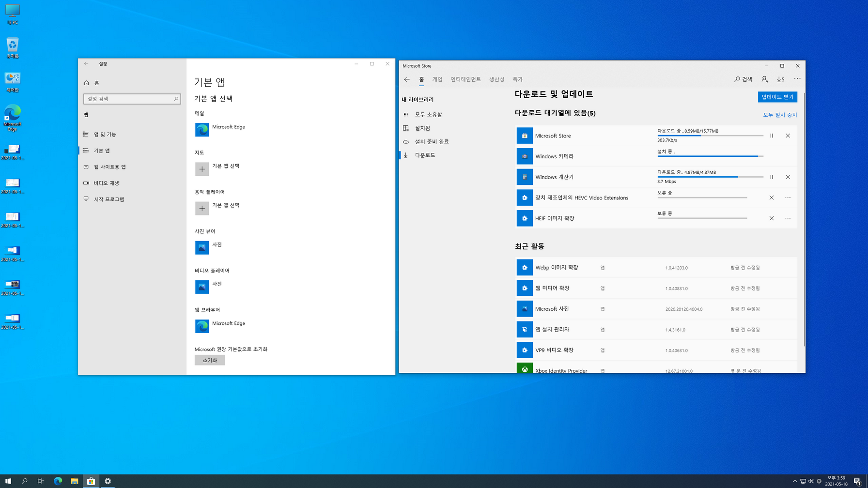Image resolution: width=868 pixels, height=488 pixels.
Task: Open the volume icon in system tray
Action: point(811,481)
